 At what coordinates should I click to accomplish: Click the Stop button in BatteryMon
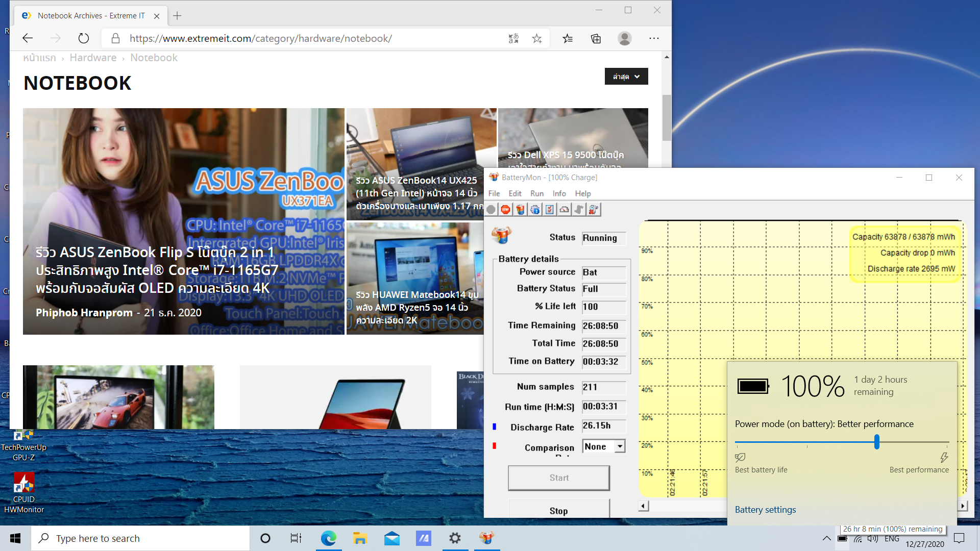point(559,510)
